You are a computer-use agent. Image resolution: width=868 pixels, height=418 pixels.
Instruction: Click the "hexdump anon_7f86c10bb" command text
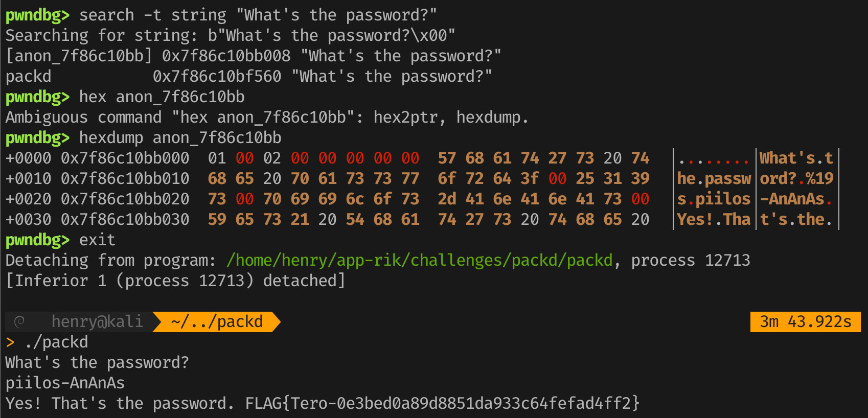tap(180, 138)
